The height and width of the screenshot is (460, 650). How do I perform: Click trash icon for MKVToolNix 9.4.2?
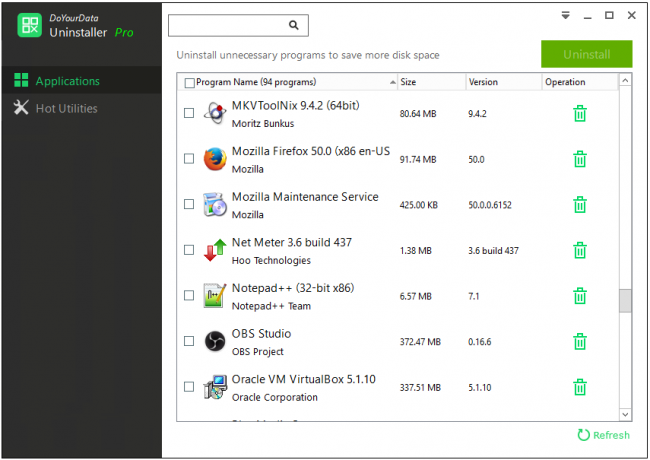pos(579,113)
